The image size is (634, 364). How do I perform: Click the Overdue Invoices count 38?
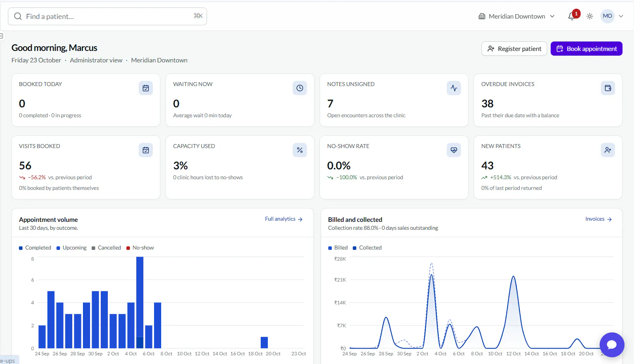click(487, 103)
